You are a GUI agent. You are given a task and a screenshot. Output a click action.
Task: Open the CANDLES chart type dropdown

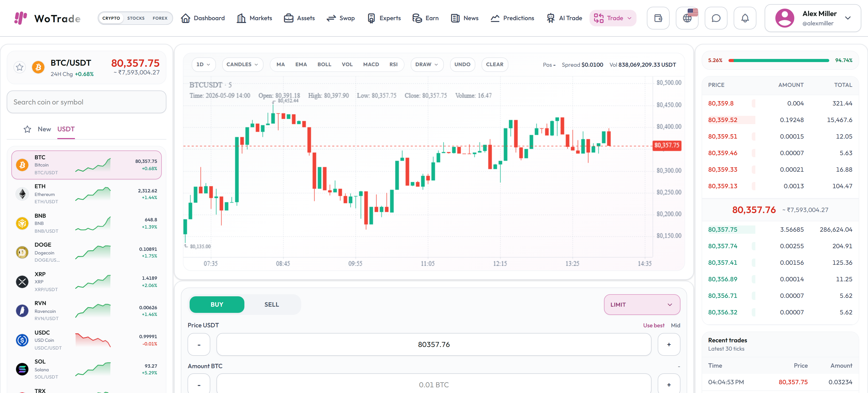click(242, 64)
